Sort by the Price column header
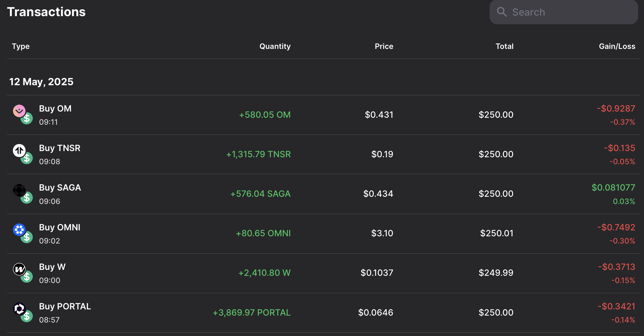 (384, 46)
